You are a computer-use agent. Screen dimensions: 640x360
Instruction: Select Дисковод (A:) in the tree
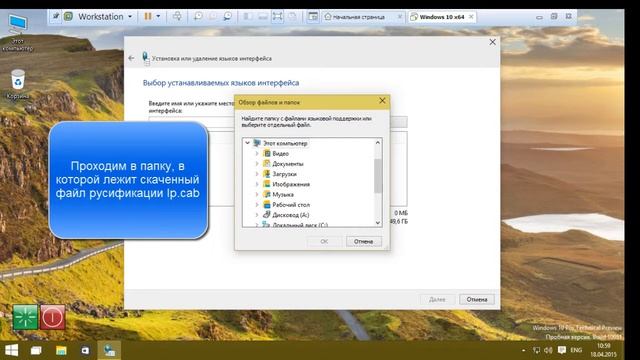tap(291, 215)
